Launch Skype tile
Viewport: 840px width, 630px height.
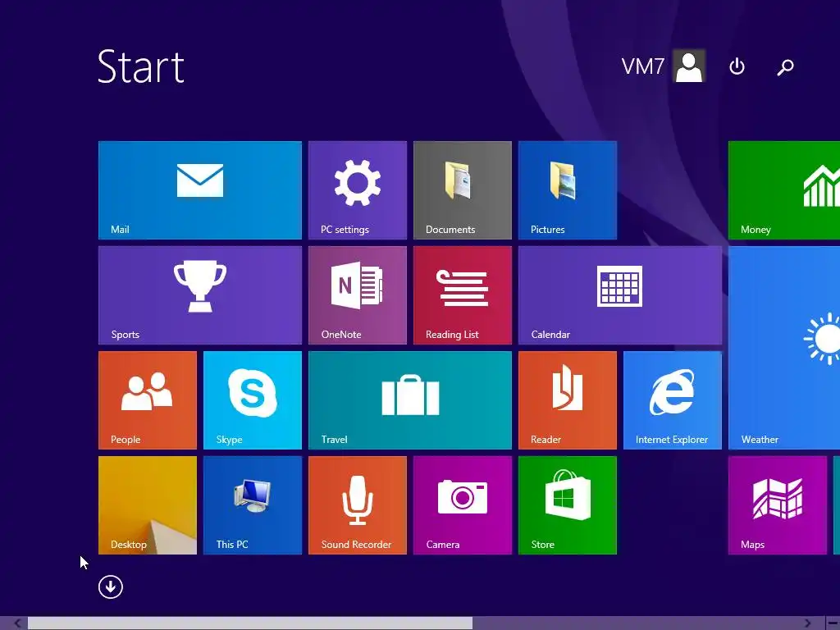click(x=253, y=400)
